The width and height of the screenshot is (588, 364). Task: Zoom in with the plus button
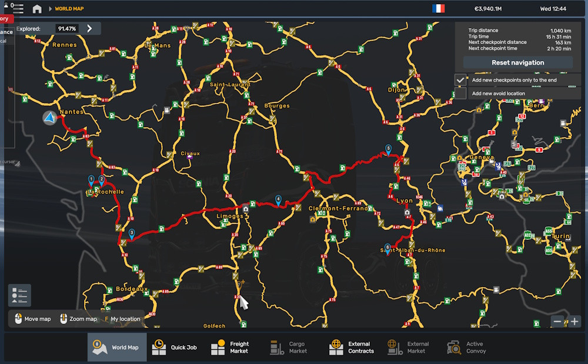(x=574, y=321)
